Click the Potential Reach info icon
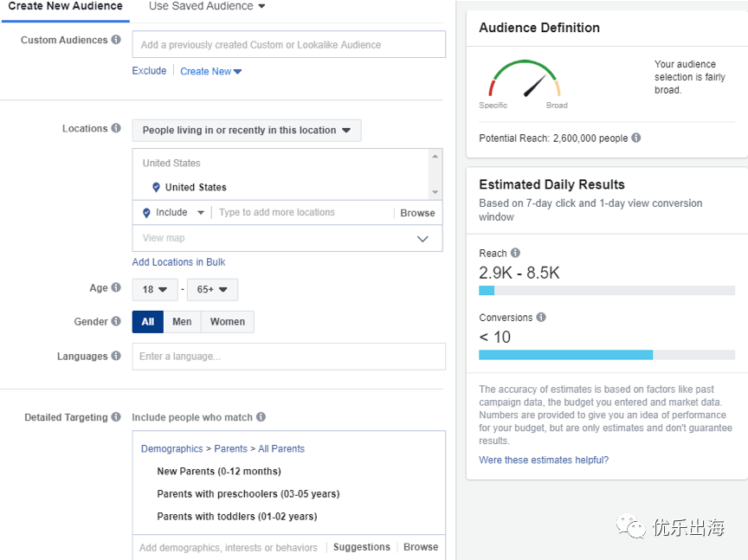Image resolution: width=748 pixels, height=560 pixels. pos(636,138)
